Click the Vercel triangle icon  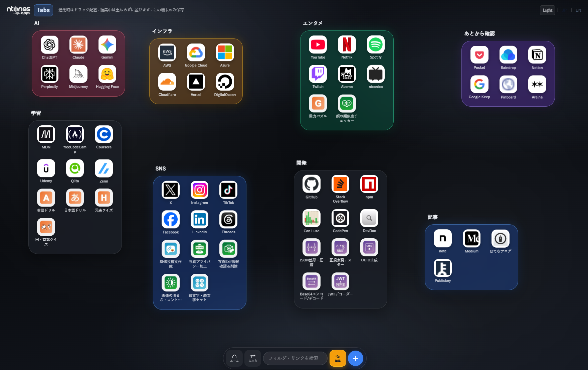coord(196,82)
